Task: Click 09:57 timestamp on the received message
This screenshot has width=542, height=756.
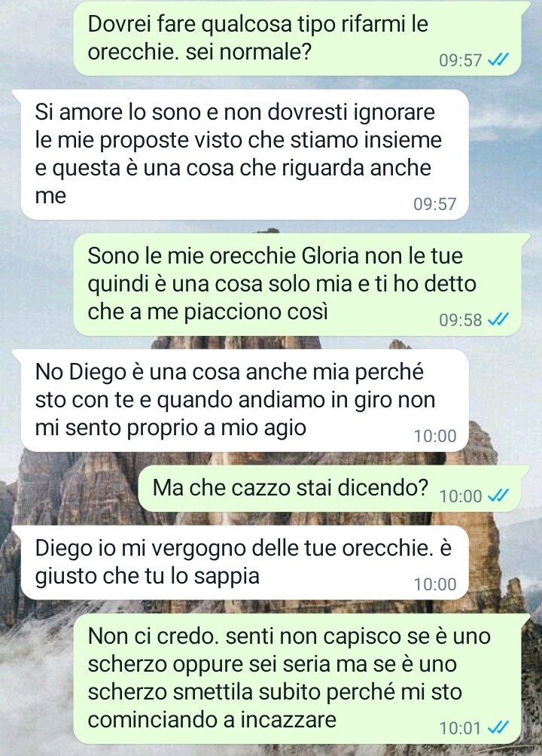Action: pyautogui.click(x=434, y=204)
